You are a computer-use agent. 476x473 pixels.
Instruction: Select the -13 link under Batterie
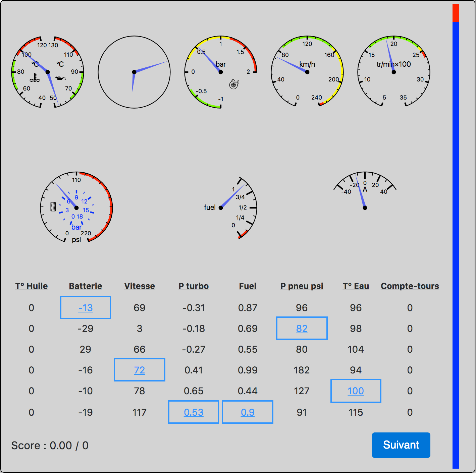86,308
